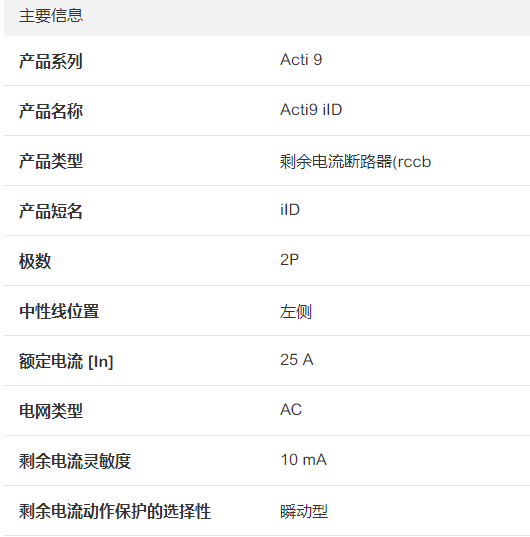Click the 瞬动型 selectivity value
This screenshot has width=530, height=537.
coord(304,511)
